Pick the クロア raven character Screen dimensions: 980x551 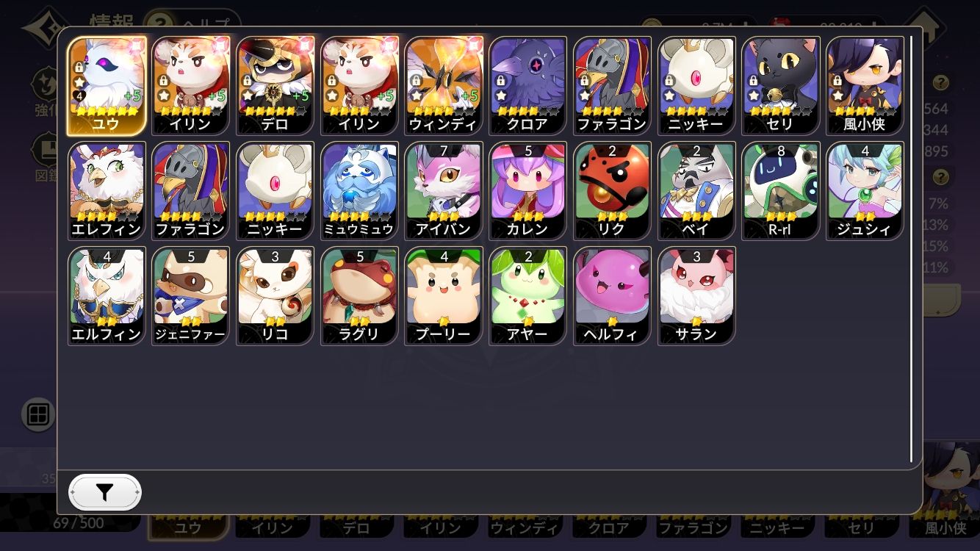point(528,85)
